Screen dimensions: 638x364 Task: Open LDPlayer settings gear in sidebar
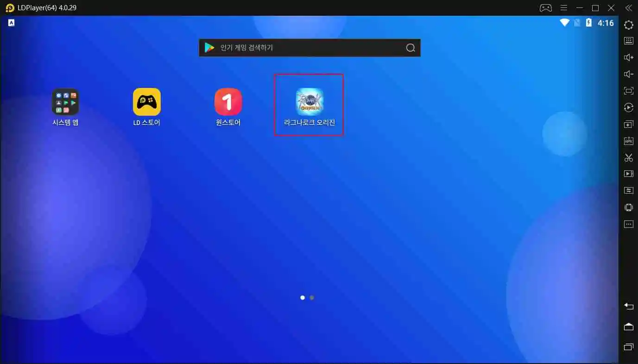628,25
